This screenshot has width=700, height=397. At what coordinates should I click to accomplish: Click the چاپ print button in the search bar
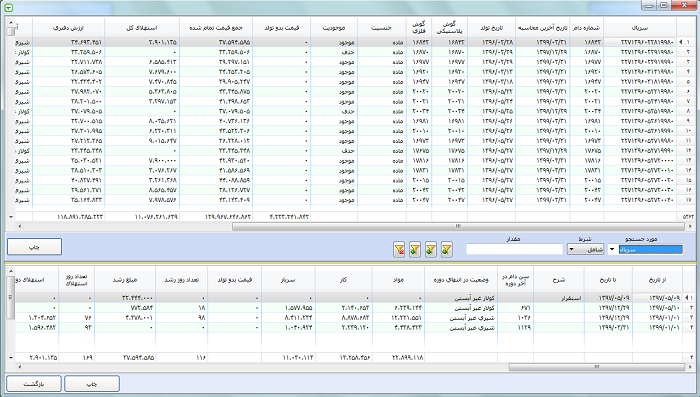click(34, 247)
